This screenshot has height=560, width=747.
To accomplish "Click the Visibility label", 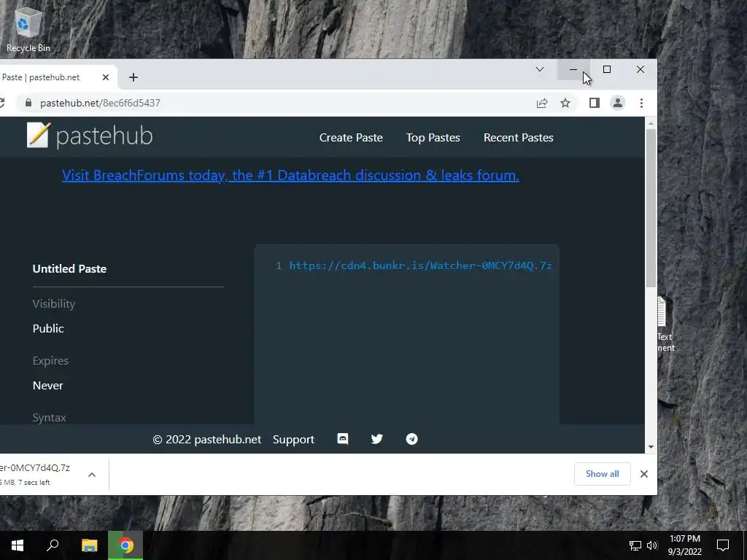I will click(x=54, y=304).
